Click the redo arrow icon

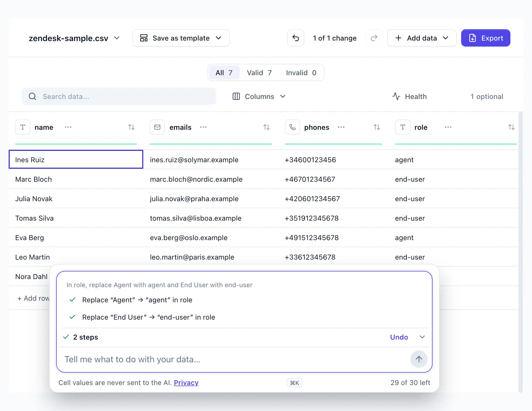374,38
